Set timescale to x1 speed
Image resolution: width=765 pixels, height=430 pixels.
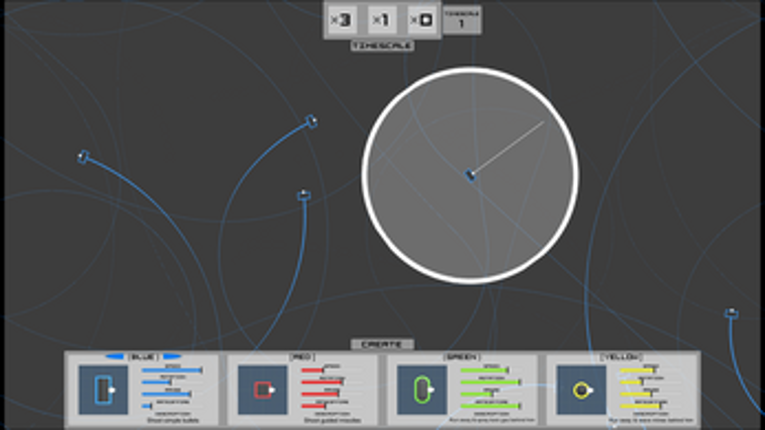point(381,20)
